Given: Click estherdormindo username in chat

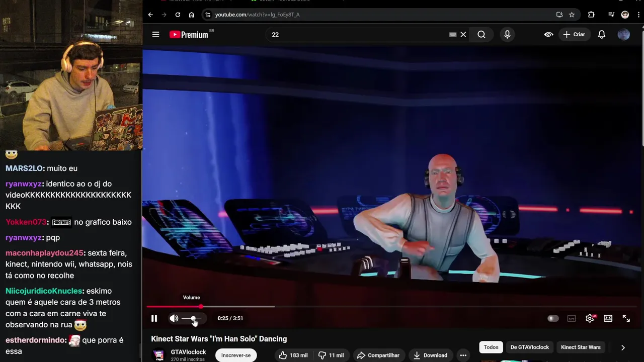Looking at the screenshot, I should click(35, 340).
